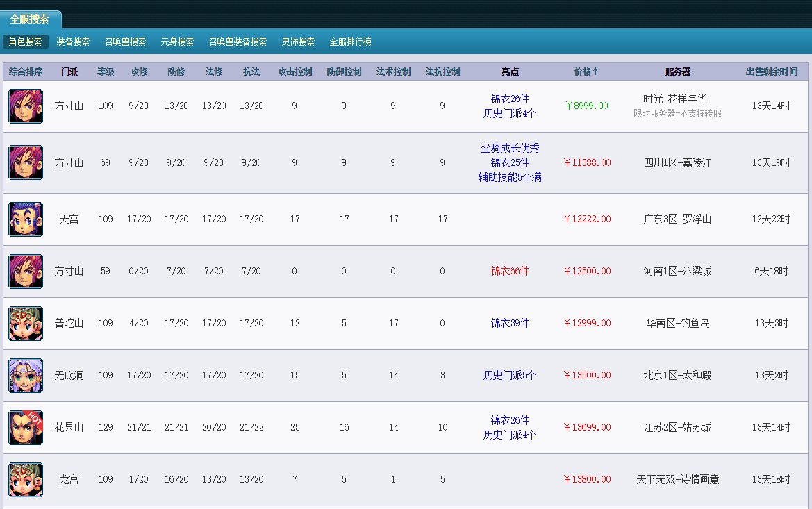
Task: Sort by the 出售剩余时间 column header
Action: (771, 72)
